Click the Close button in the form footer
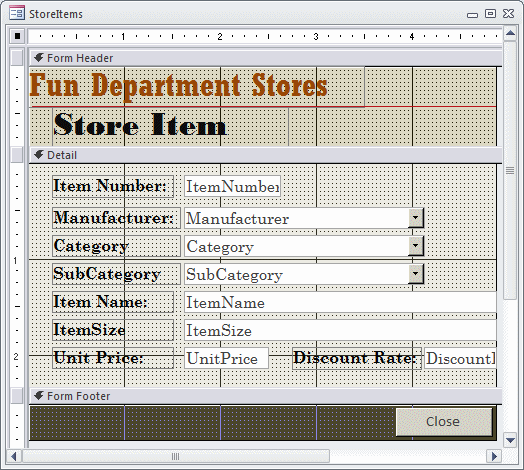This screenshot has width=524, height=470. point(444,422)
